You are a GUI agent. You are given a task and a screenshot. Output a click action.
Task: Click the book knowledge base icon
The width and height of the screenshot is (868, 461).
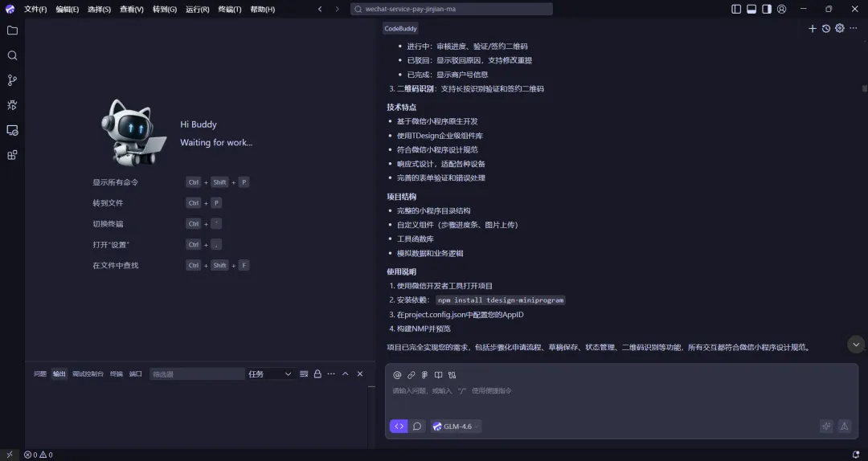click(x=438, y=375)
